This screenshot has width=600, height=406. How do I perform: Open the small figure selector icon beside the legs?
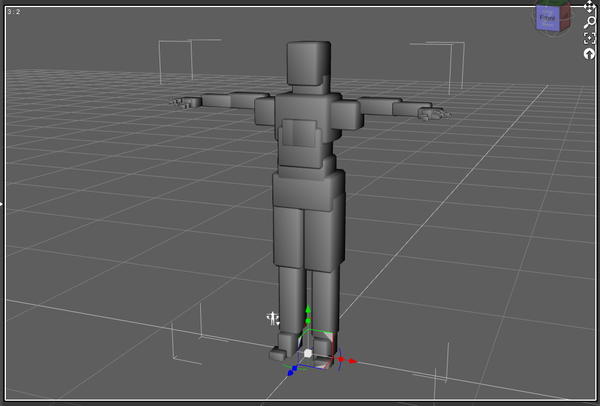point(272,319)
